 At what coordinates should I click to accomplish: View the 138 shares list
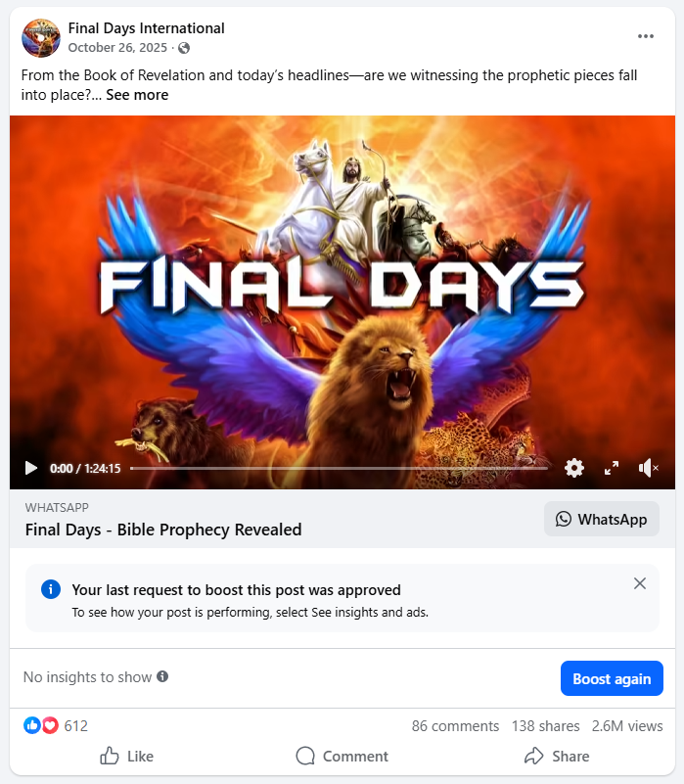545,726
